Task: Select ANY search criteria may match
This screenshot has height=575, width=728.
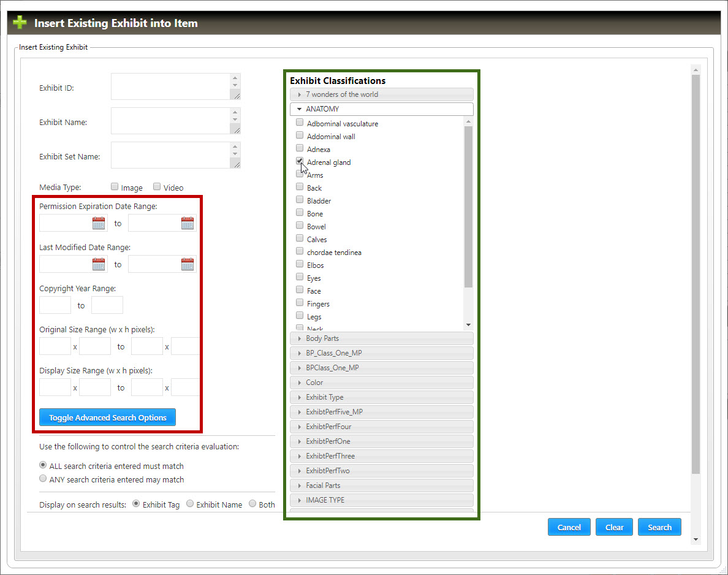Action: (43, 479)
